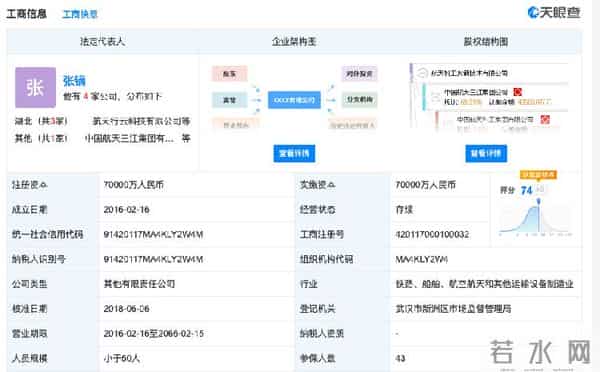This screenshot has width=600, height=372.
Task: Click 经营状态 value 存续
Action: click(x=404, y=210)
